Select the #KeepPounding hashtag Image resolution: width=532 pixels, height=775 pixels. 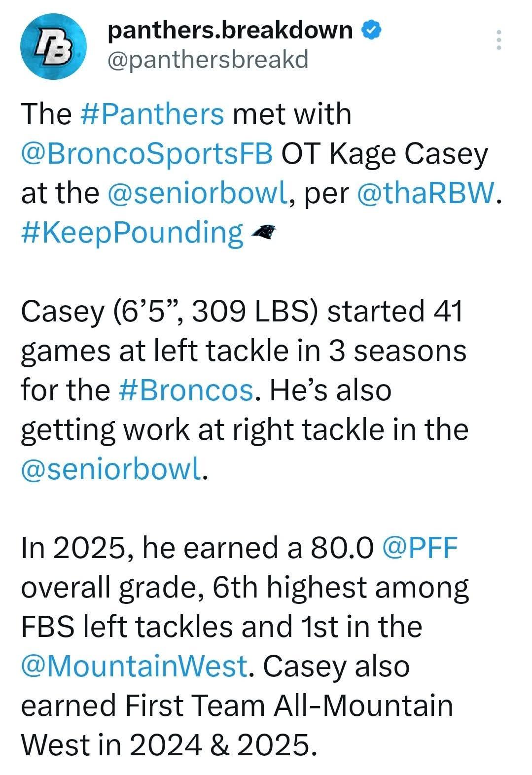[132, 232]
